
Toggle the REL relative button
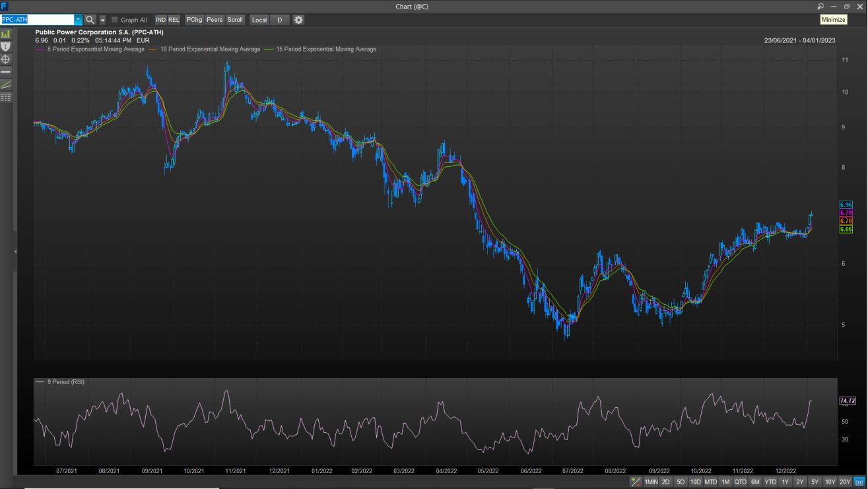click(174, 20)
